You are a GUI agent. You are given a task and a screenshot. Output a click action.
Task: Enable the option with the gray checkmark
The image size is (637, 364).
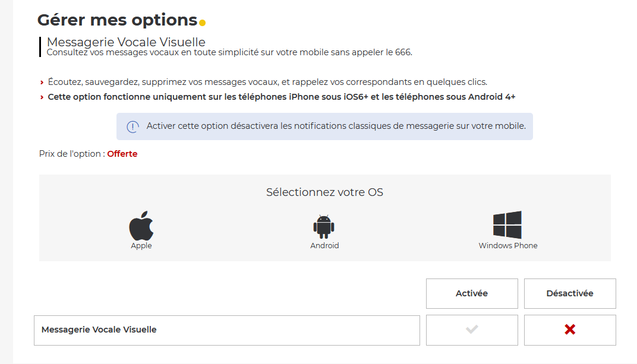[x=472, y=330]
